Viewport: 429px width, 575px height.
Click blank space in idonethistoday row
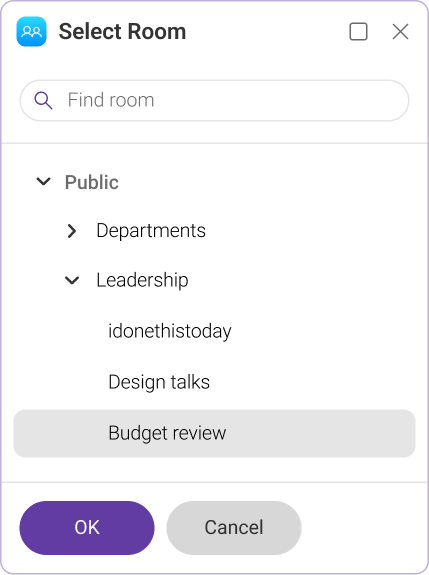tap(323, 331)
